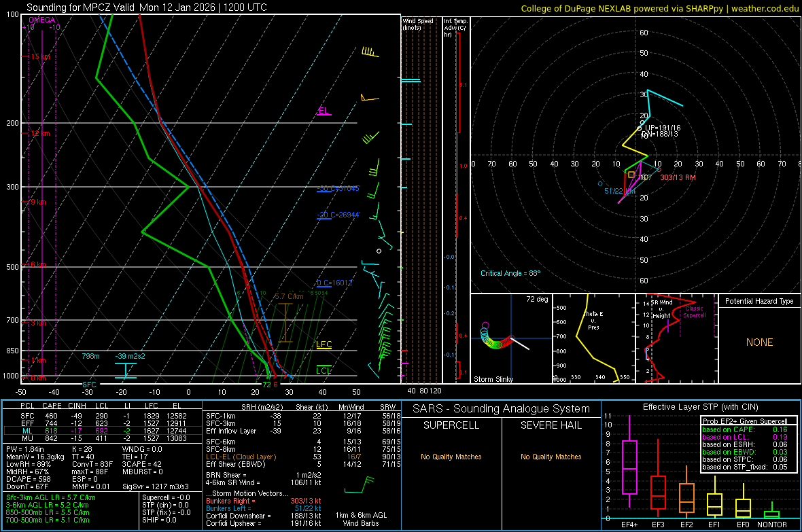
Task: Click the 'Potential Hazard Type' heading
Action: point(759,301)
